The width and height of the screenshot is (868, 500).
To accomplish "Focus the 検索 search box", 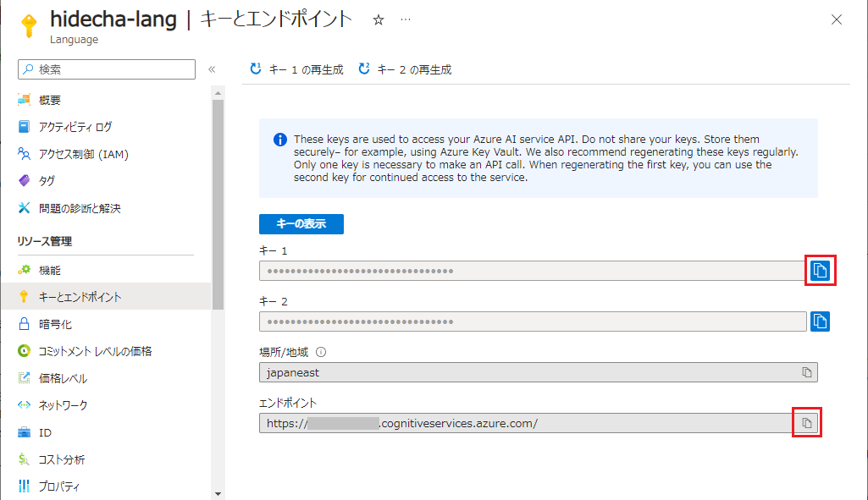I will (x=107, y=69).
